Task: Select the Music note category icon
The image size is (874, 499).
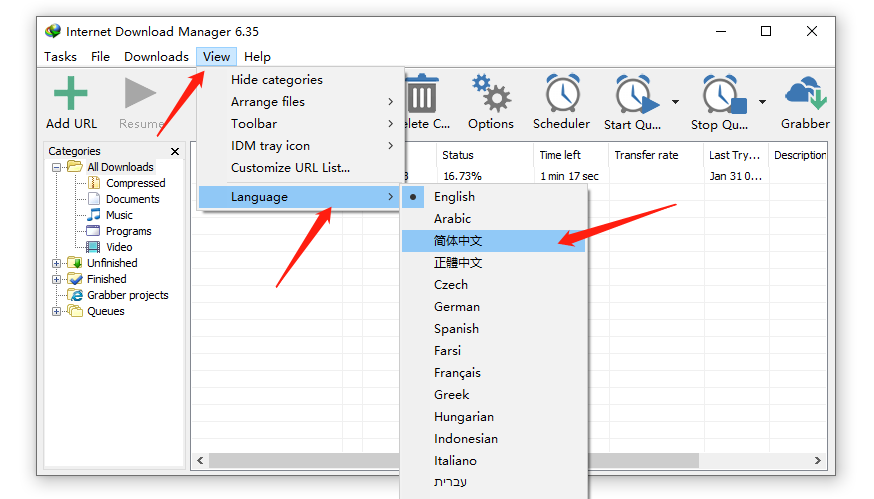Action: [x=94, y=215]
